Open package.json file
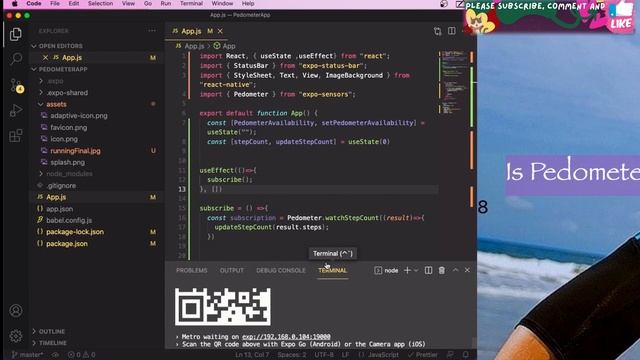 67,244
